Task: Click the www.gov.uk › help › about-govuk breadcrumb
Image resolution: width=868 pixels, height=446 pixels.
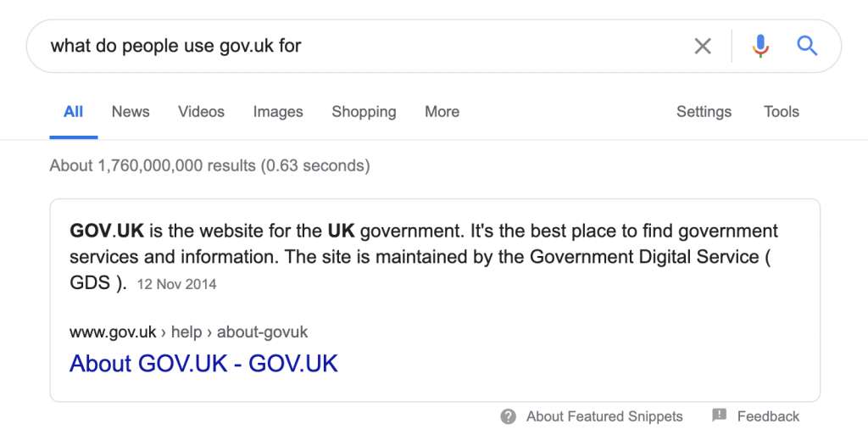Action: coord(188,332)
